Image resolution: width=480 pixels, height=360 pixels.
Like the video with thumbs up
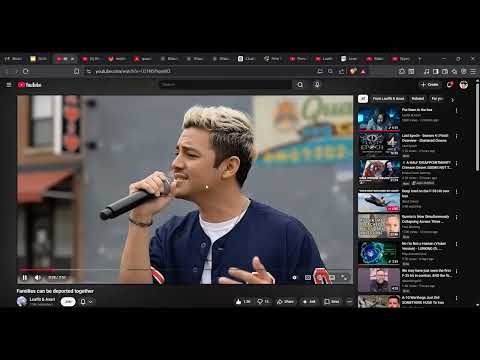tap(243, 301)
